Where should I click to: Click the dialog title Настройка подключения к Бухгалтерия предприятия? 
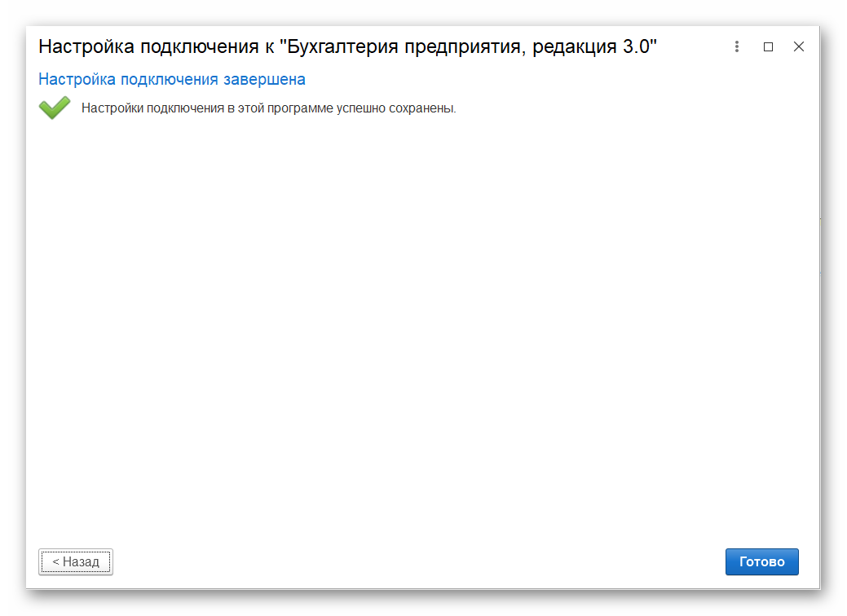347,46
